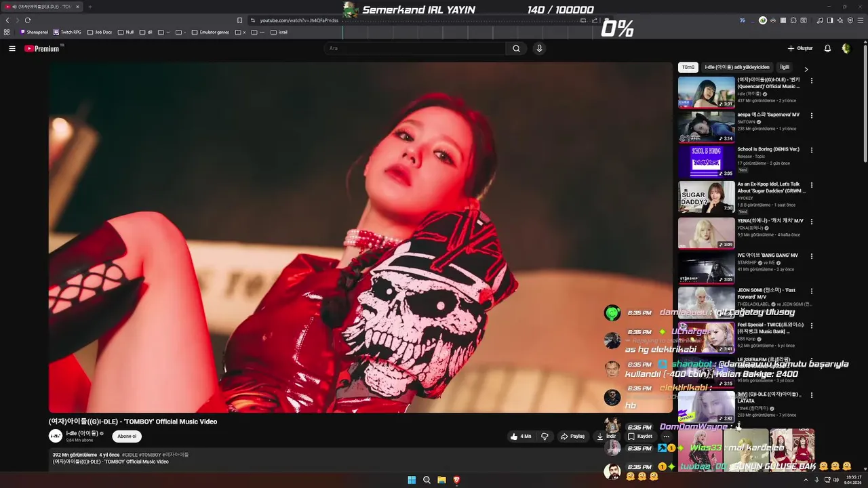This screenshot has height=488, width=868.
Task: Bookmark this page using bookmark icon
Action: [x=239, y=20]
